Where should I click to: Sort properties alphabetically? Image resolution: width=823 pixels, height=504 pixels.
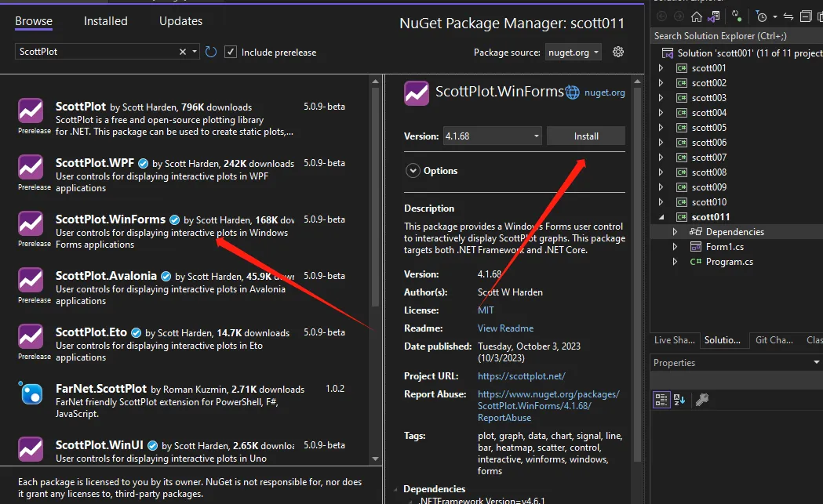click(679, 400)
